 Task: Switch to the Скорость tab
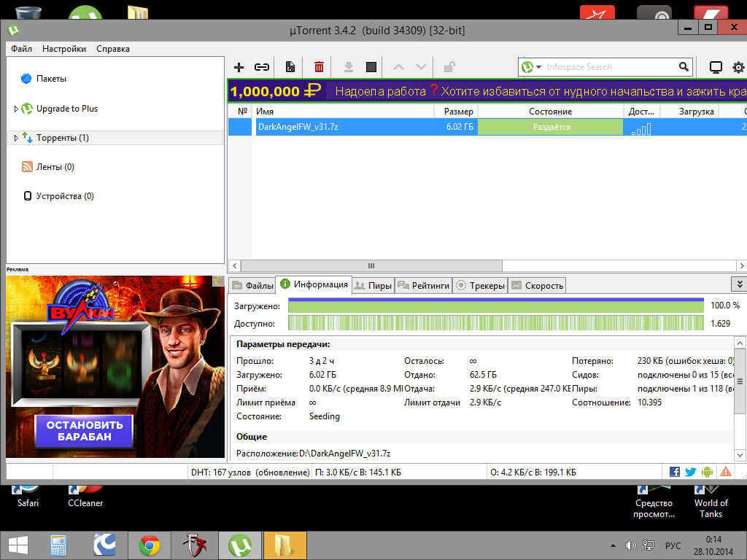tap(537, 285)
